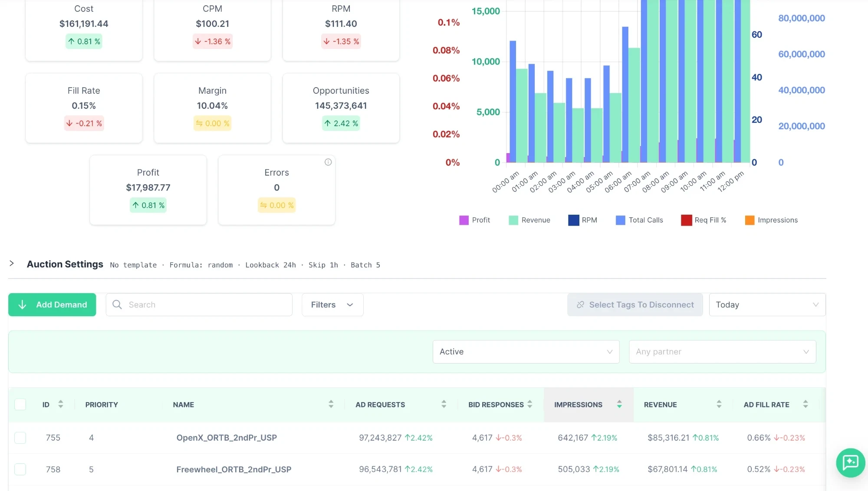868x491 pixels.
Task: Sort by IMPRESSIONS column arrows
Action: click(619, 404)
